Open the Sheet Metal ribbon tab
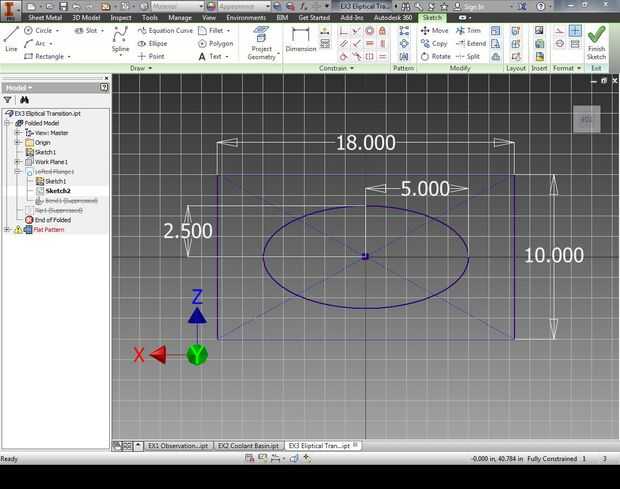620x489 pixels. [x=45, y=18]
